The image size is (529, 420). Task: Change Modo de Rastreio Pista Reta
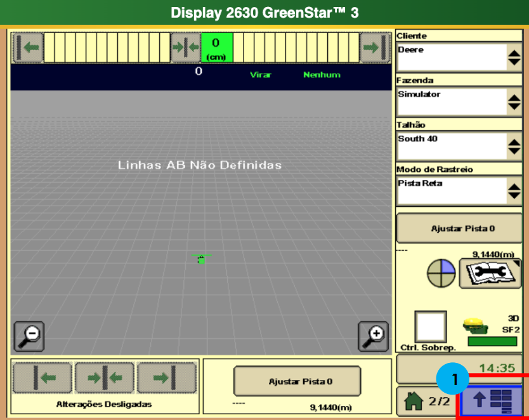point(514,192)
